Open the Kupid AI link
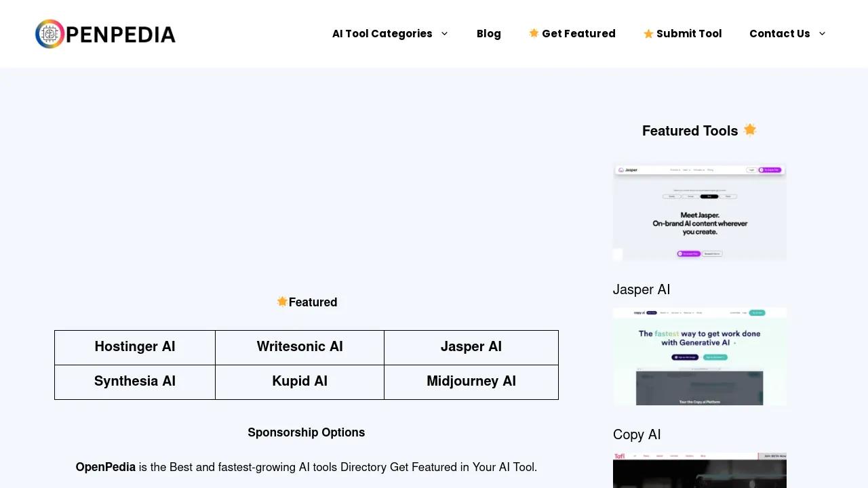 coord(300,382)
